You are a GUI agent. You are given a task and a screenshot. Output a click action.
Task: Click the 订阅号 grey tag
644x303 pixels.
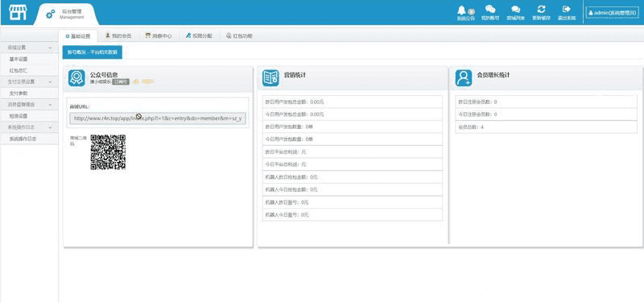122,82
